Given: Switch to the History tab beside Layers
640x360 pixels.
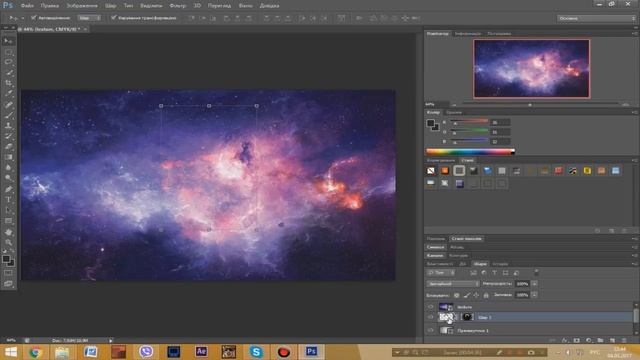Looking at the screenshot, I should point(500,264).
